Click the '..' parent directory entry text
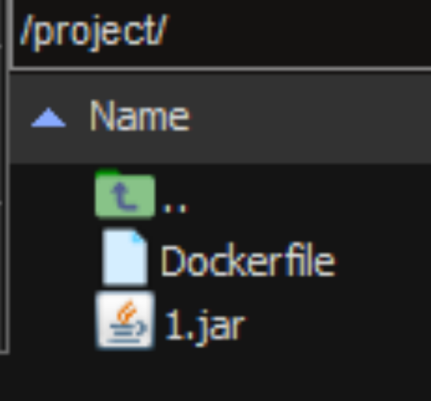The width and height of the screenshot is (431, 401). [x=175, y=207]
